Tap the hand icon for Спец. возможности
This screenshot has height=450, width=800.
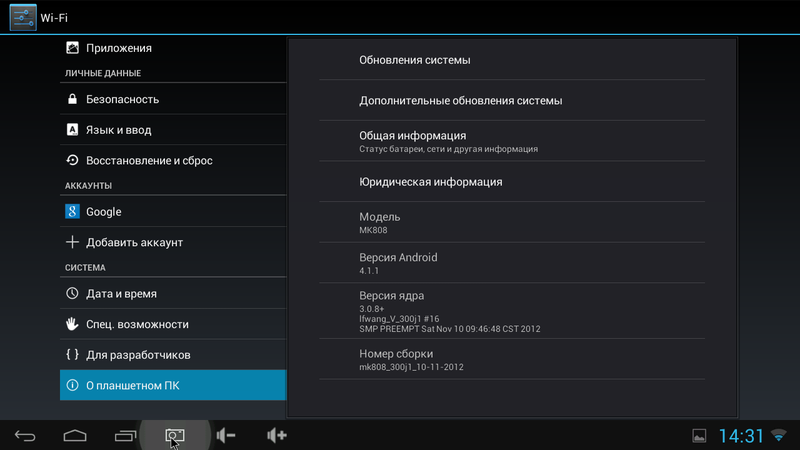coord(72,324)
